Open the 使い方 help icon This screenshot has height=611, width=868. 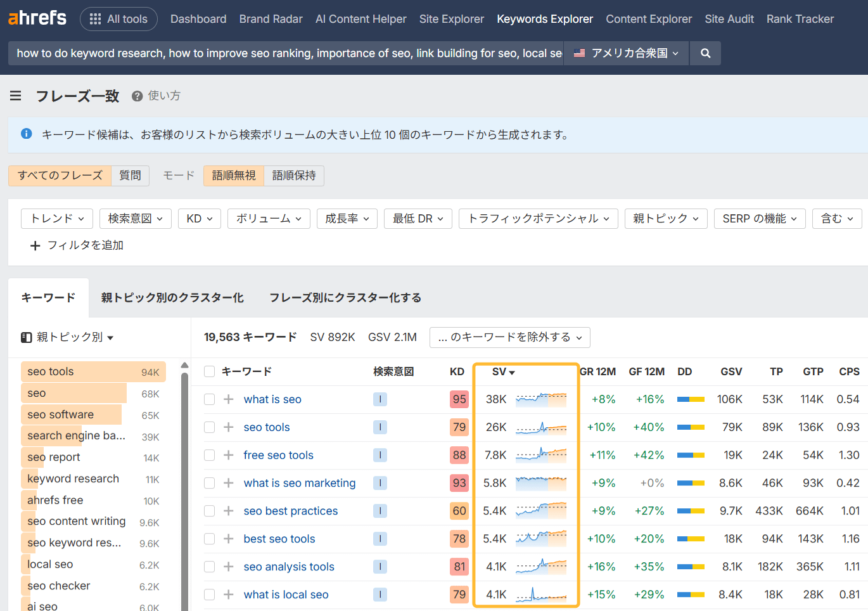click(137, 96)
